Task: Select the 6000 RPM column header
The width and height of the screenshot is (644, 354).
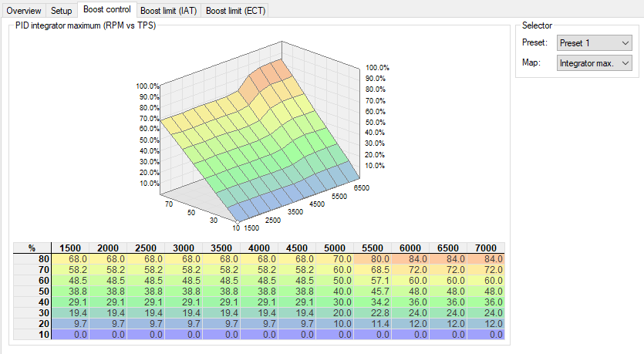Action: (410, 248)
